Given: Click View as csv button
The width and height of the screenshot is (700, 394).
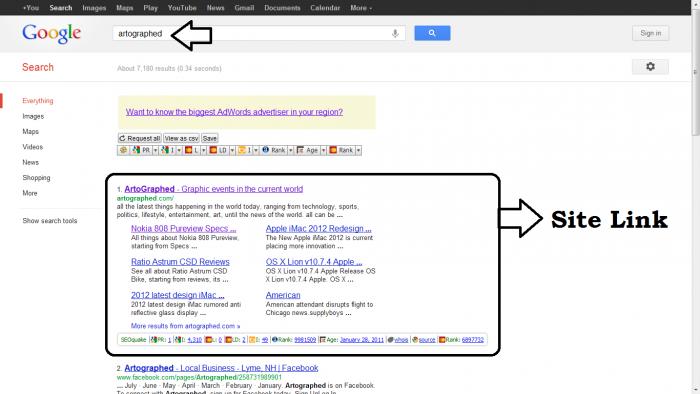Looking at the screenshot, I should (181, 138).
